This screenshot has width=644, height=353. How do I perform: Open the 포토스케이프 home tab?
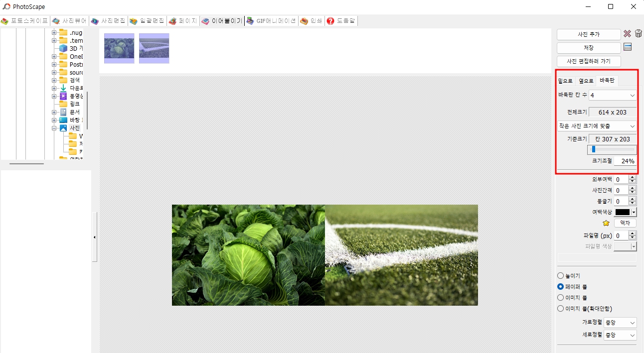(x=24, y=21)
